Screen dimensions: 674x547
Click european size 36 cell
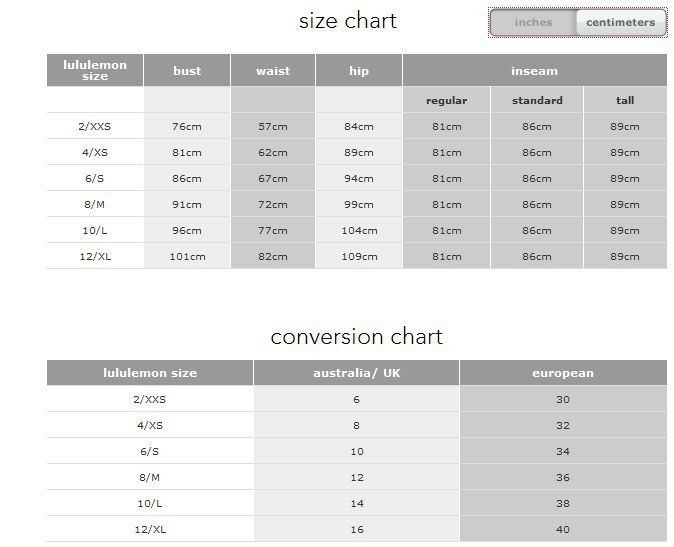[x=563, y=477]
